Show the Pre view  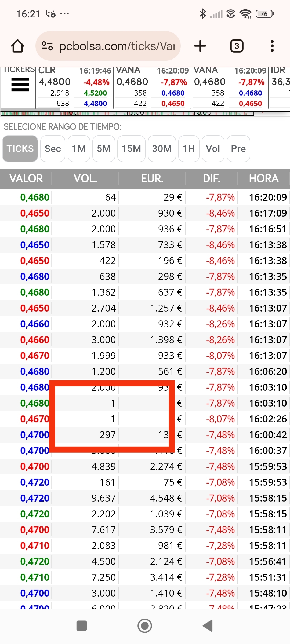pos(238,149)
